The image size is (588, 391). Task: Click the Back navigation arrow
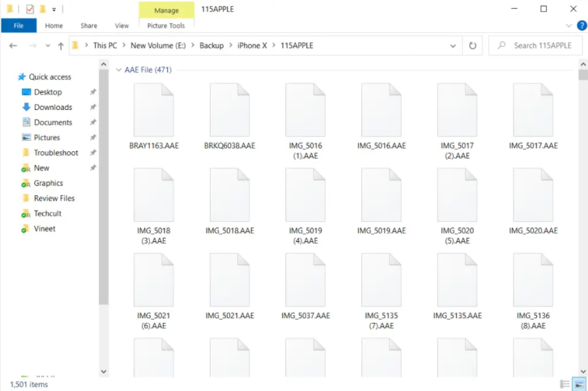[x=13, y=46]
